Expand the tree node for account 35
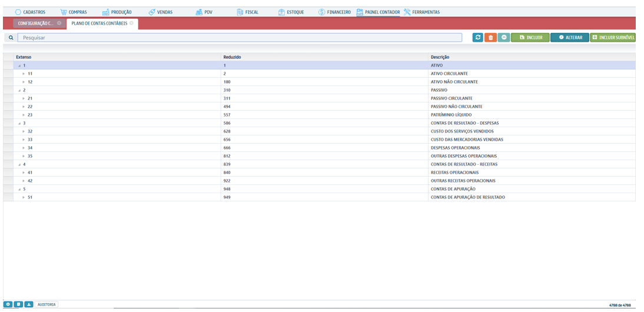Image resolution: width=644 pixels, height=312 pixels. (24, 156)
